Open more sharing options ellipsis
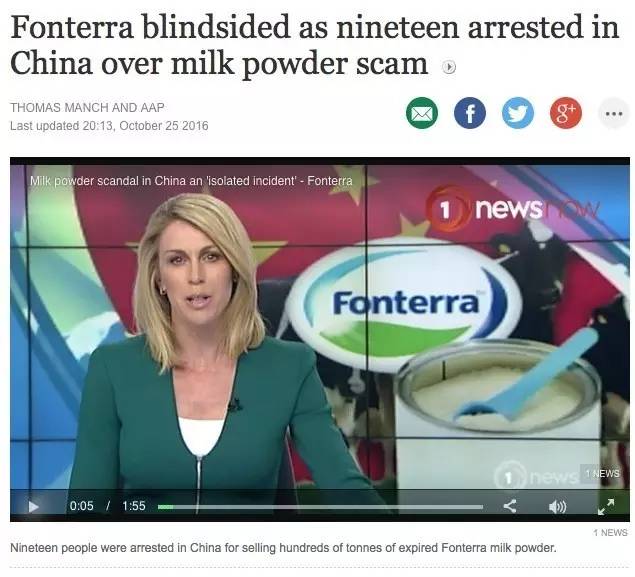This screenshot has width=635, height=577. [x=614, y=113]
